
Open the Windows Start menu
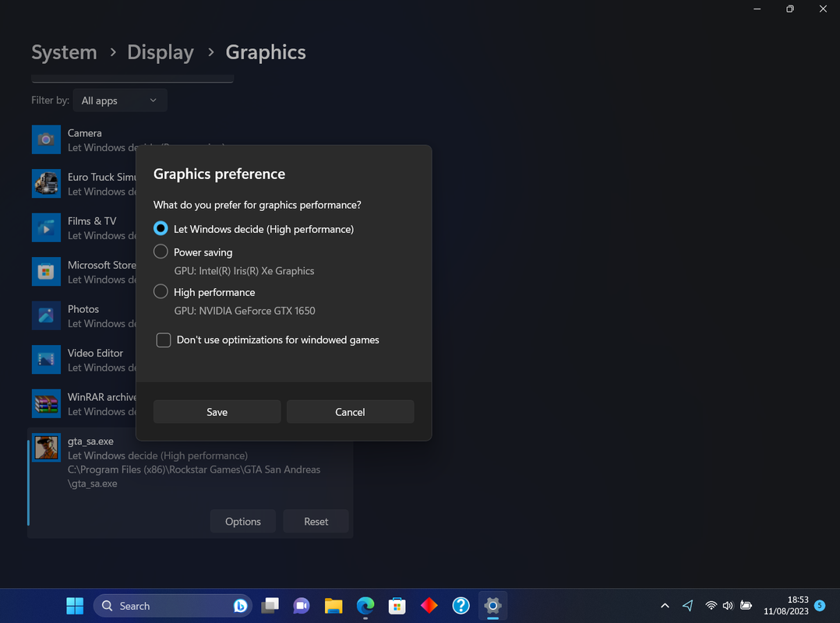75,606
